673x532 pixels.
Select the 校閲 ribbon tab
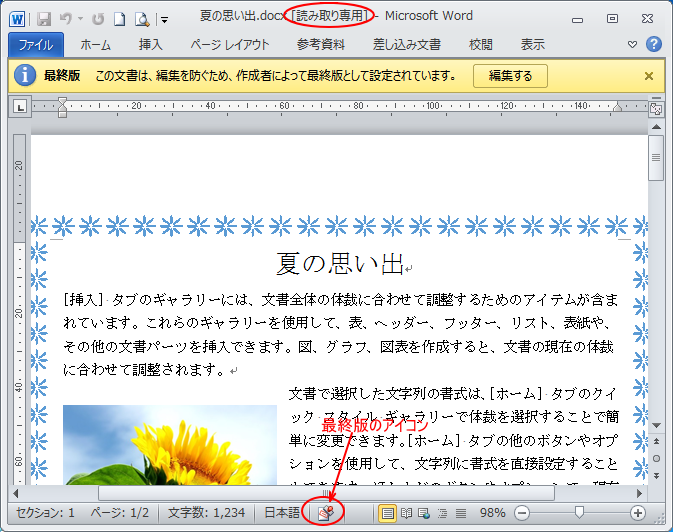click(480, 44)
